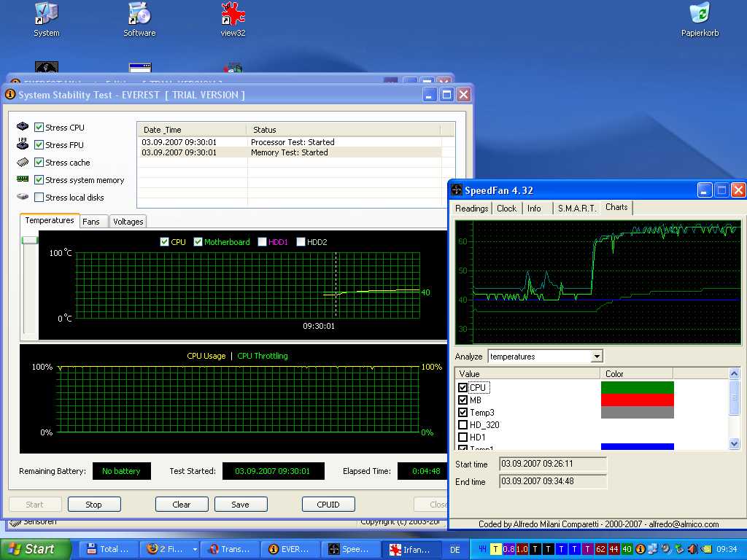Image resolution: width=747 pixels, height=560 pixels.
Task: Switch to the Voltages tab
Action: (128, 222)
